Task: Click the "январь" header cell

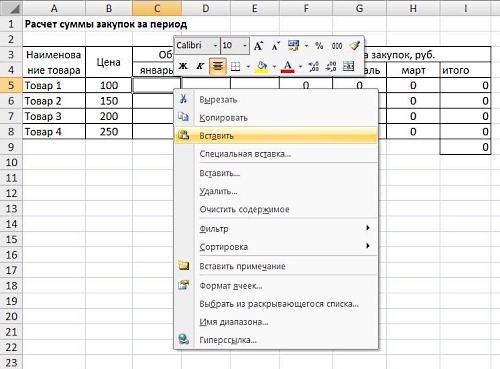Action: pyautogui.click(x=153, y=70)
